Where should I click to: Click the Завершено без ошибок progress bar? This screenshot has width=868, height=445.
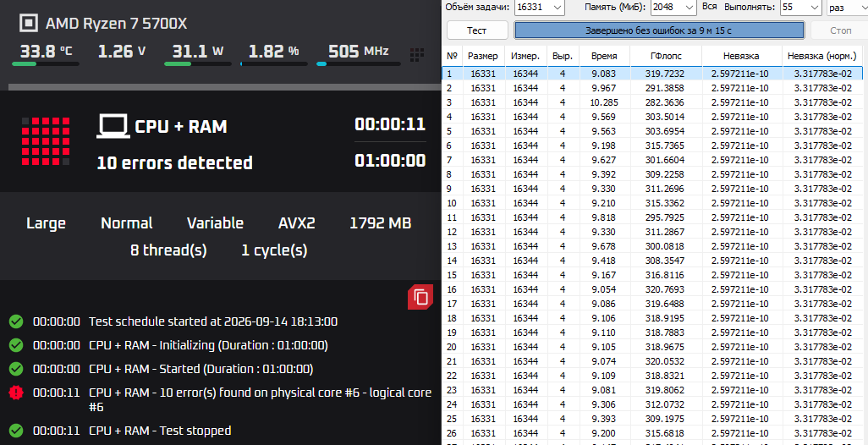coord(659,30)
